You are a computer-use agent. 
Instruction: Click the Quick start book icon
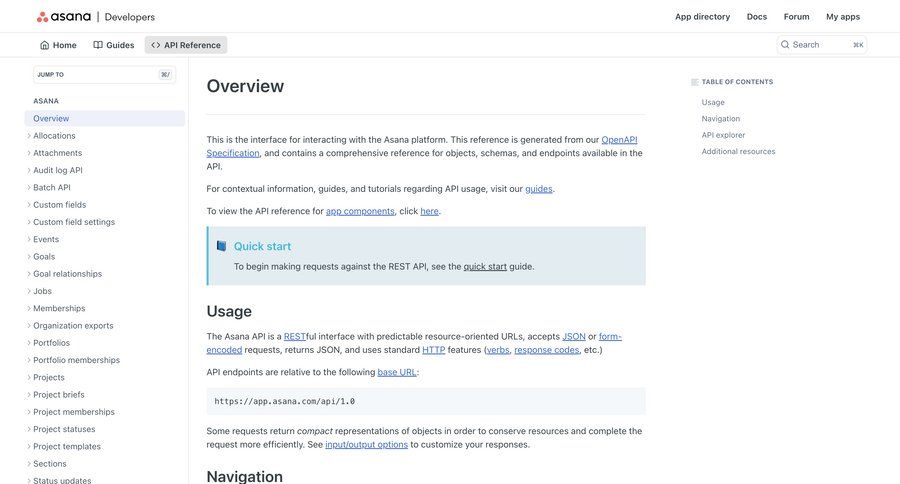[221, 246]
